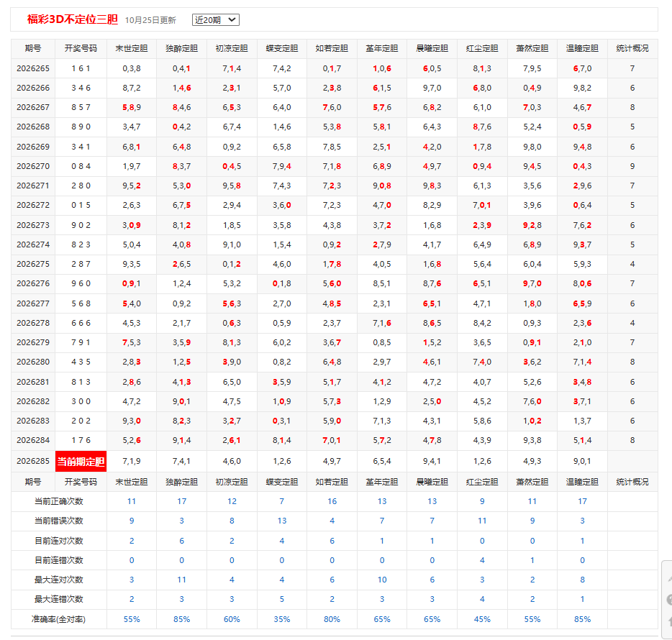Viewport: 672px width, 640px height.
Task: Click the 温瞳定胆 header in the bottom header row
Action: tap(583, 482)
